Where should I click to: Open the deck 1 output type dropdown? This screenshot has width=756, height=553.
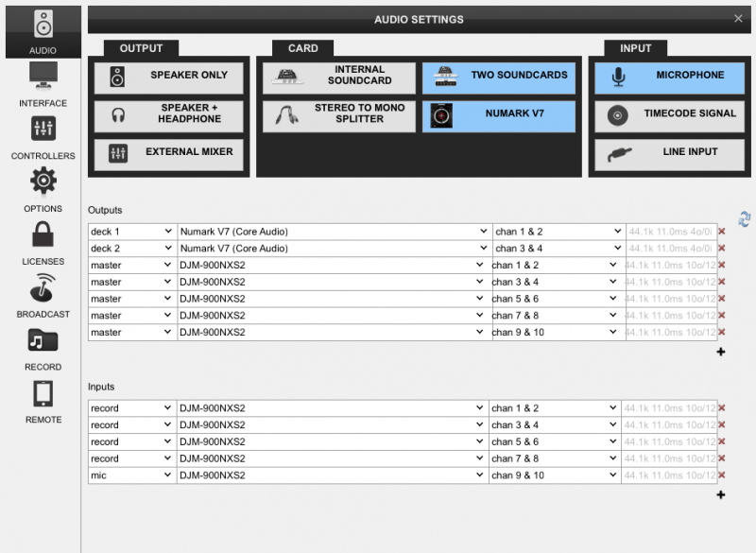tap(132, 232)
